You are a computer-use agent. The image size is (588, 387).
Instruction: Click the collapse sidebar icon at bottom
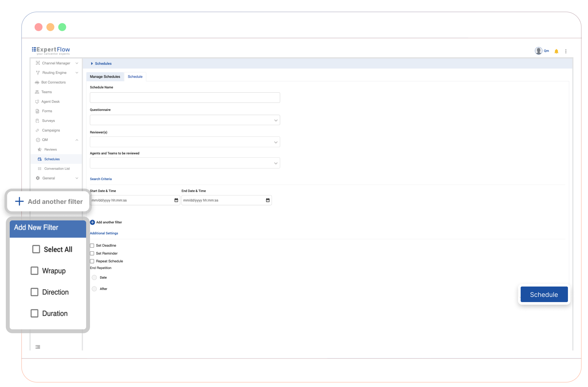tap(38, 347)
